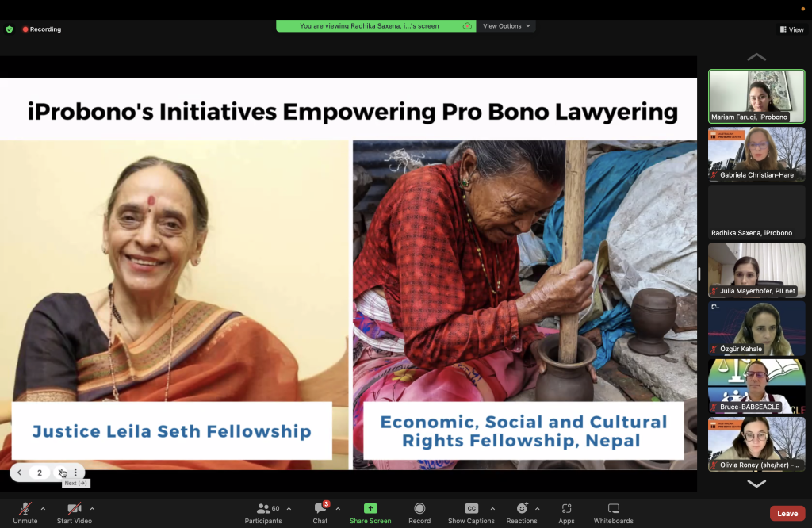
Task: Toggle Show Captions
Action: [471, 513]
